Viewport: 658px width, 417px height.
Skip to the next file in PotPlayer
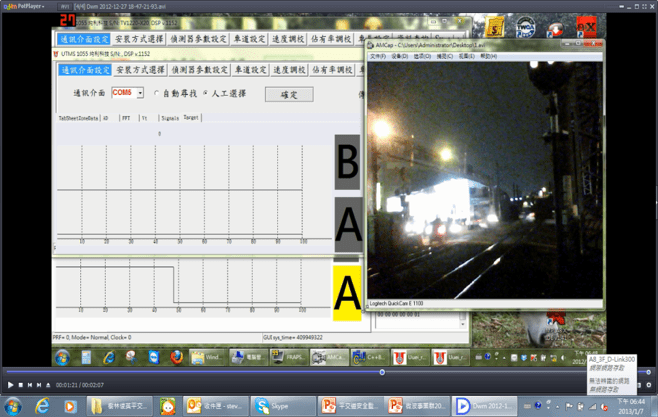(39, 385)
